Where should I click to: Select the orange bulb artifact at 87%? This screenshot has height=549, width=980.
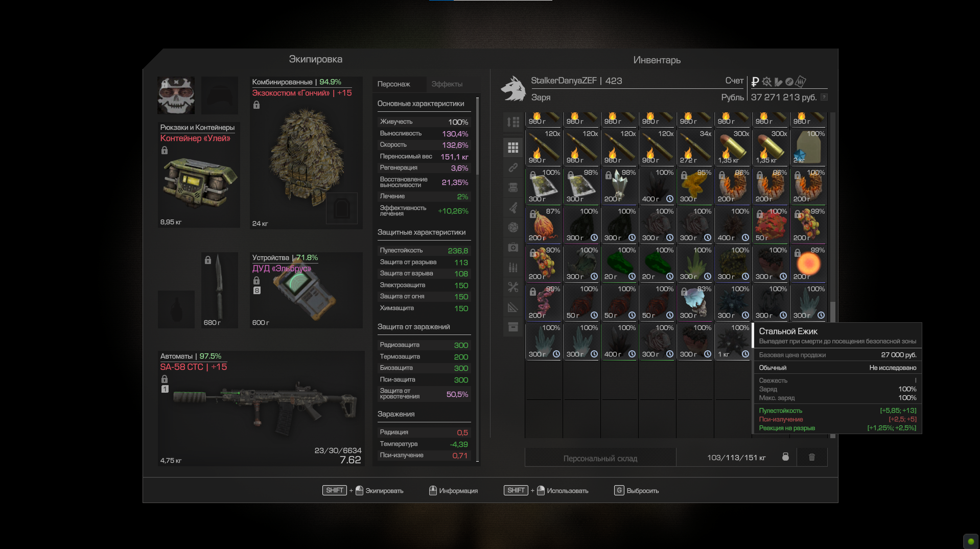544,225
